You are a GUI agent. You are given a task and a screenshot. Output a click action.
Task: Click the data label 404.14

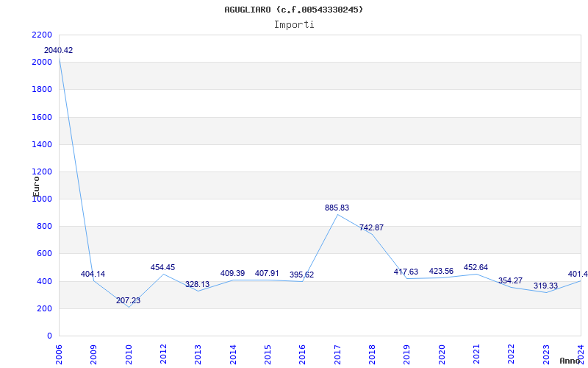[x=93, y=274]
